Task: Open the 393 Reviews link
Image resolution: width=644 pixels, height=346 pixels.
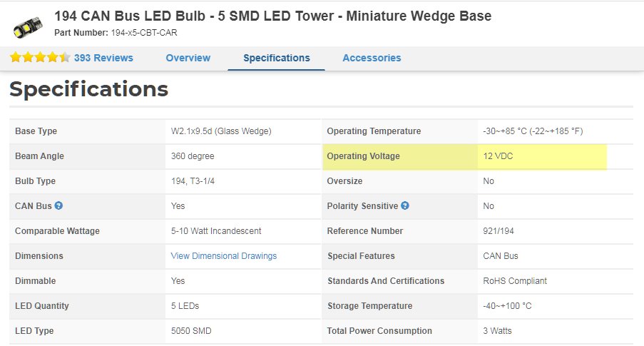Action: tap(103, 58)
